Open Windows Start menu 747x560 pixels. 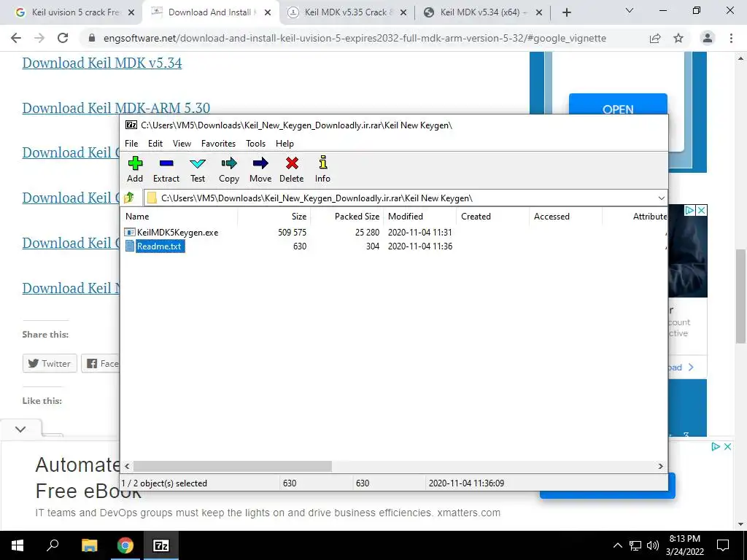[x=18, y=545]
